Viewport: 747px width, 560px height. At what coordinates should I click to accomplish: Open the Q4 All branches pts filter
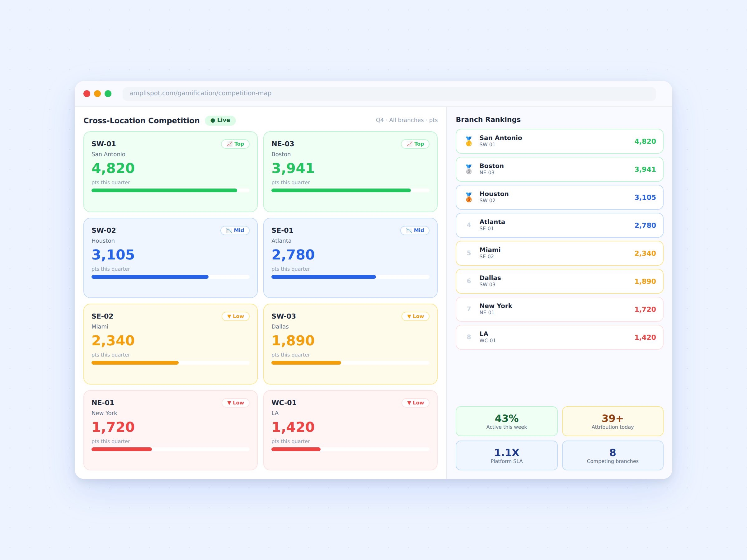tap(406, 120)
